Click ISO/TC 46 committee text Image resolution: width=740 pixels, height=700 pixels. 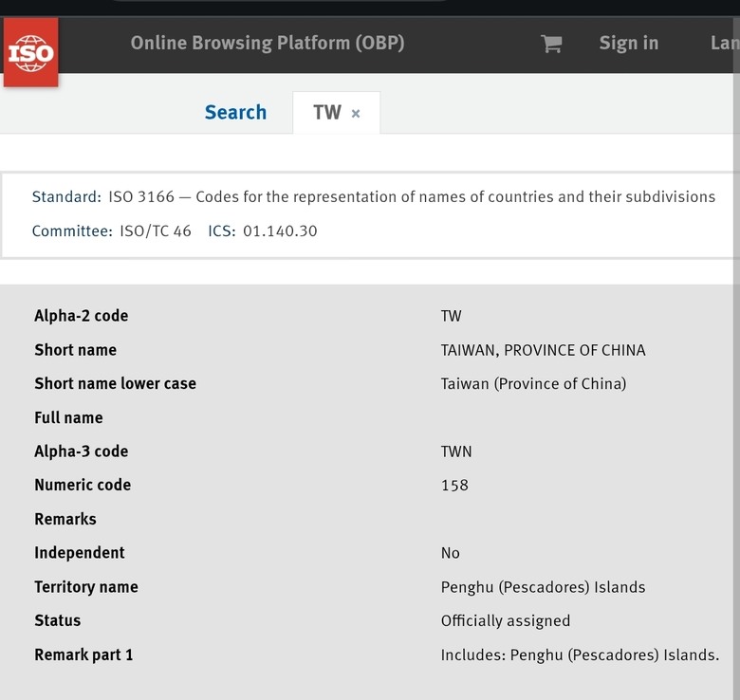(156, 230)
